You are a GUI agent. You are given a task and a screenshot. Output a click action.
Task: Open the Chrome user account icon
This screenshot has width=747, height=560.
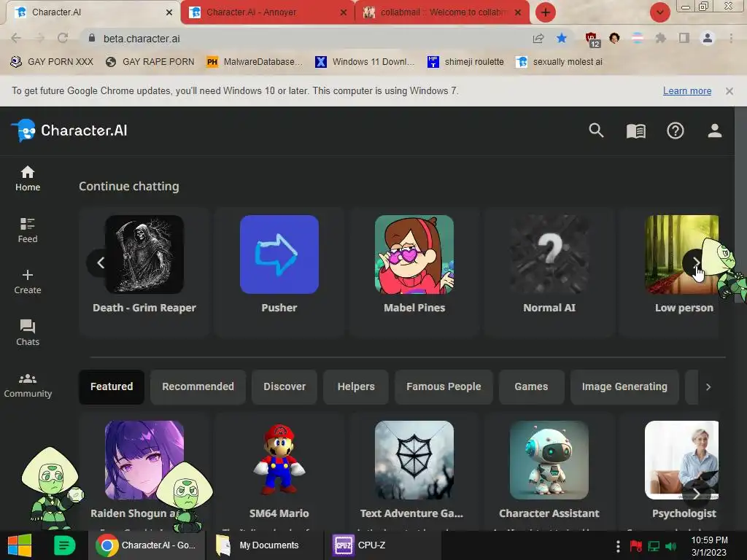click(708, 38)
